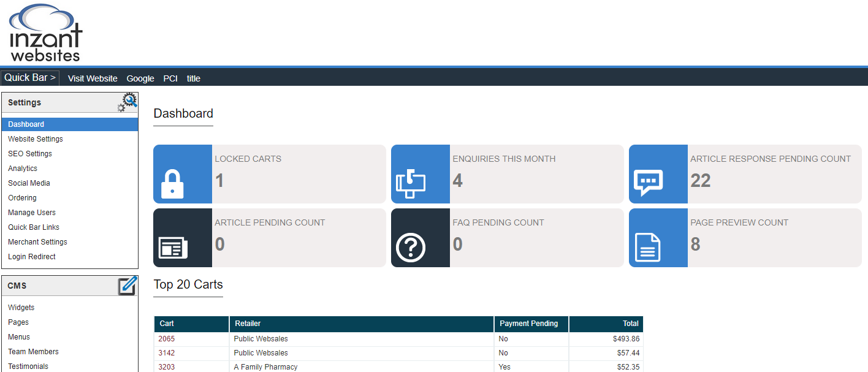Open Pages under CMS

click(18, 322)
